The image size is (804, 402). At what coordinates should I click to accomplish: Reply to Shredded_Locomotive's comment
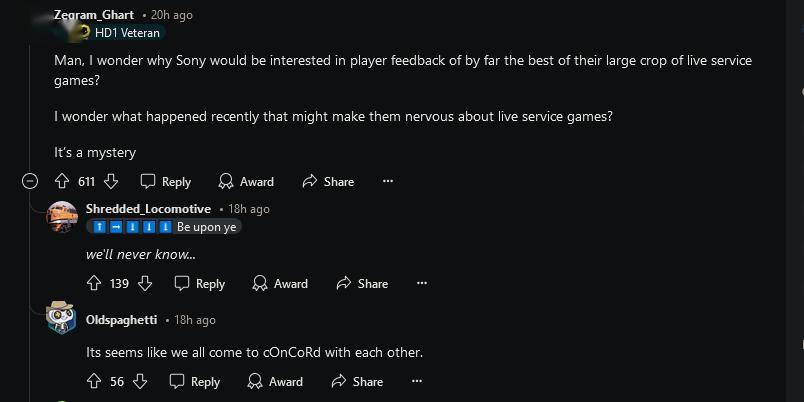[199, 283]
